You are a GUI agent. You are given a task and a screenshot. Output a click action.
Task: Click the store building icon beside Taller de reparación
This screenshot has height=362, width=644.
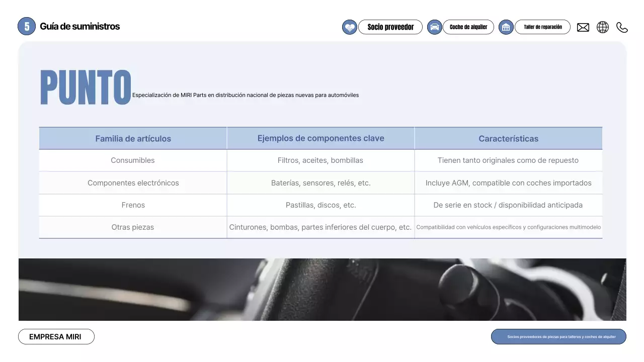pos(506,27)
